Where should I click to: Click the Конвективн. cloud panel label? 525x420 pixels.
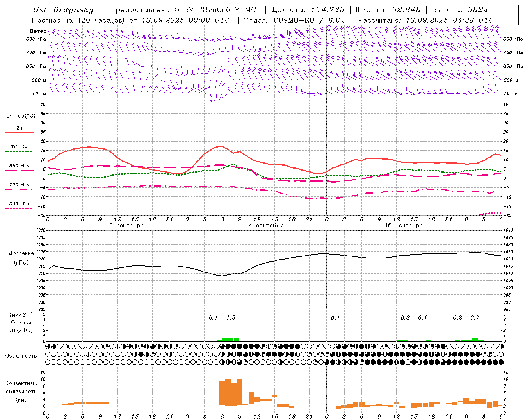21,383
